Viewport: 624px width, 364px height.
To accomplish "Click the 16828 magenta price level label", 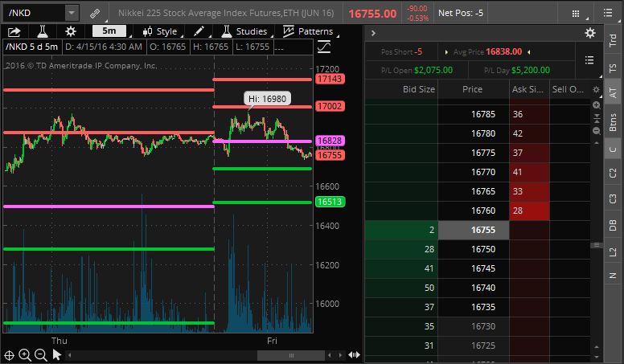I will coord(330,141).
